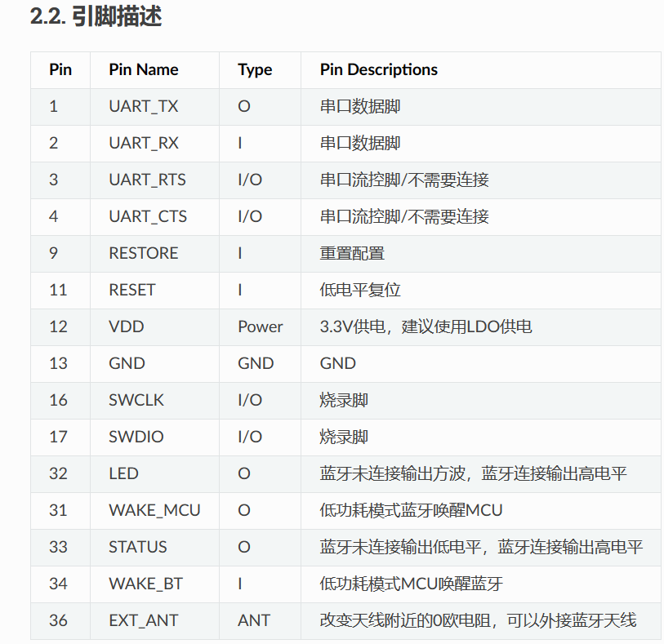Select the RESTORE pin name

[143, 253]
